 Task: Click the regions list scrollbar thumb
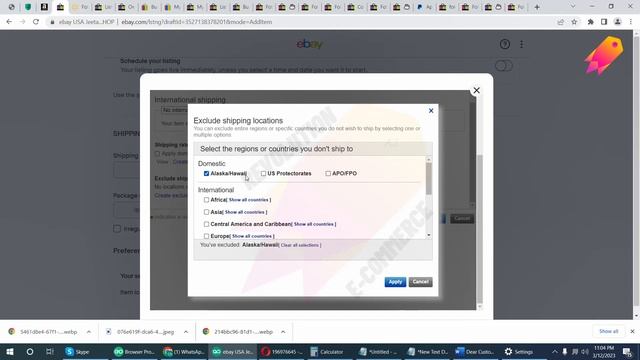pyautogui.click(x=429, y=178)
